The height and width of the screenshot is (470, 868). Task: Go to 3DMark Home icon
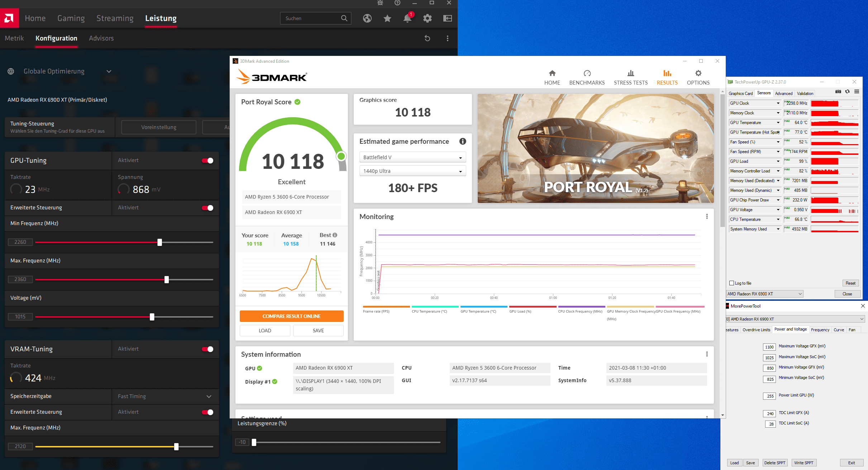coord(552,73)
